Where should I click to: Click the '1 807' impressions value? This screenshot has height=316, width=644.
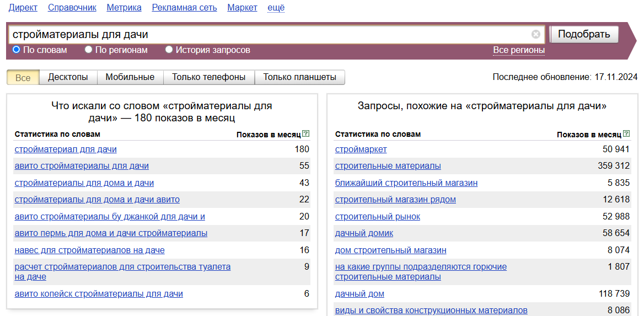pos(619,267)
